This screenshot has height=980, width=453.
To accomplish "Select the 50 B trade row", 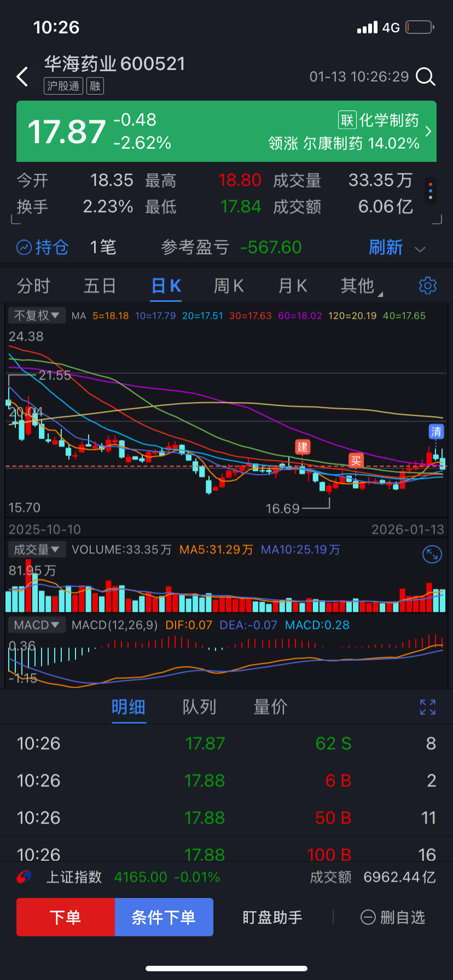I will (226, 818).
